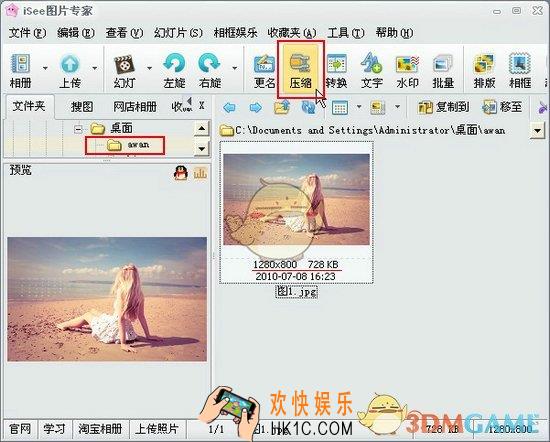The width and height of the screenshot is (550, 442).
Task: Switch to the 搜图 tab
Action: 82,107
